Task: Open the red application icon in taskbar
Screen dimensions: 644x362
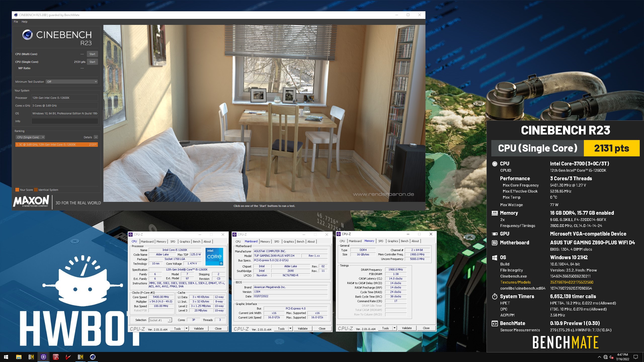Action: [x=56, y=357]
